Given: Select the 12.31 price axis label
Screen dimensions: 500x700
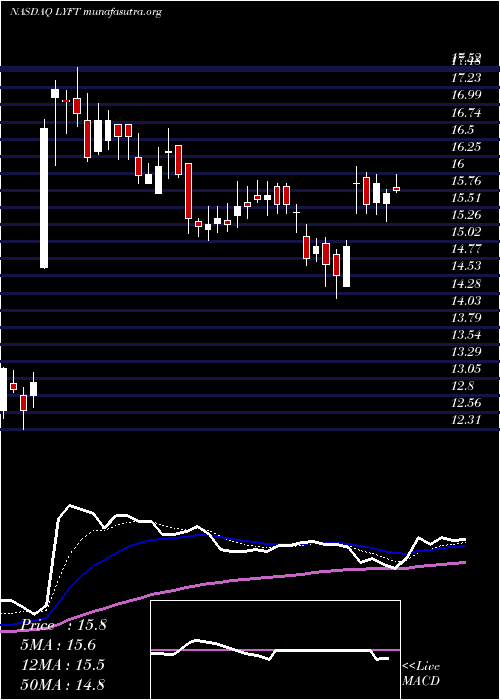Looking at the screenshot, I should 466,420.
